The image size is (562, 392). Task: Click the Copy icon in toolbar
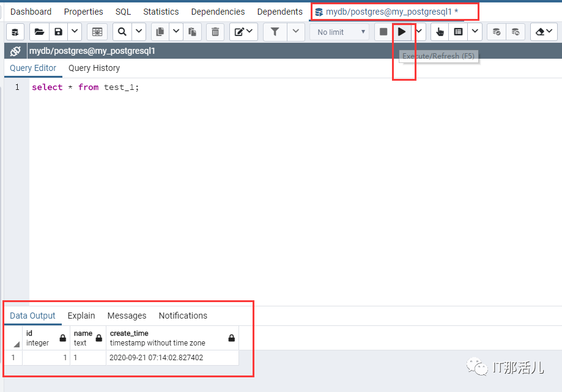coord(159,32)
